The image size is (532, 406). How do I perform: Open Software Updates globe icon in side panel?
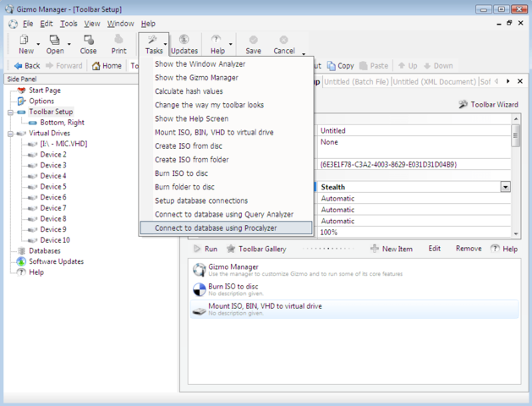coord(21,261)
